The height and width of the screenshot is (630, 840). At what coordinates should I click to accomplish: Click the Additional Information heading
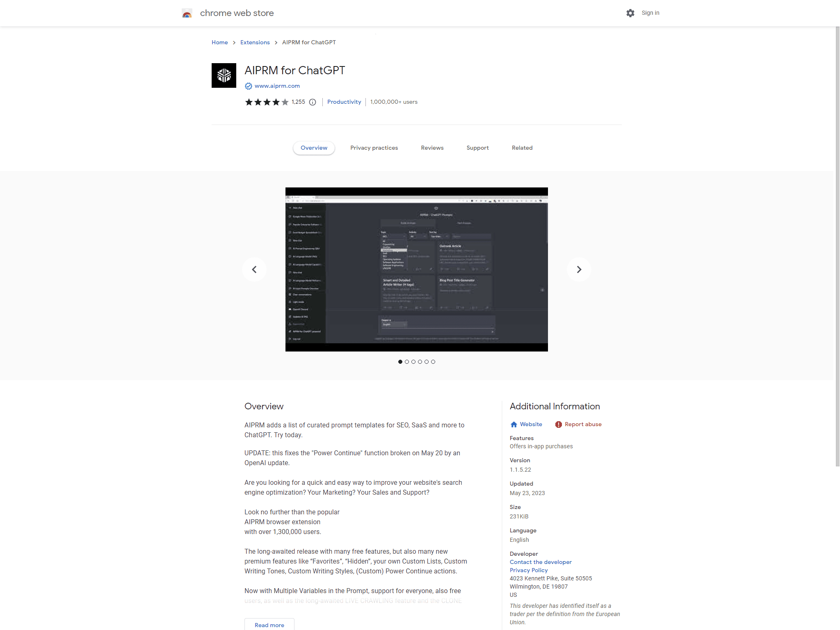pos(555,406)
